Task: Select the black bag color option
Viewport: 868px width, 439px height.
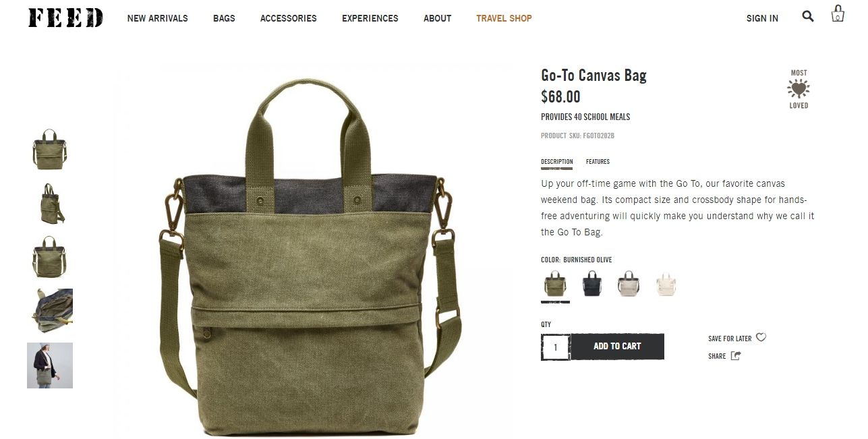Action: coord(591,284)
